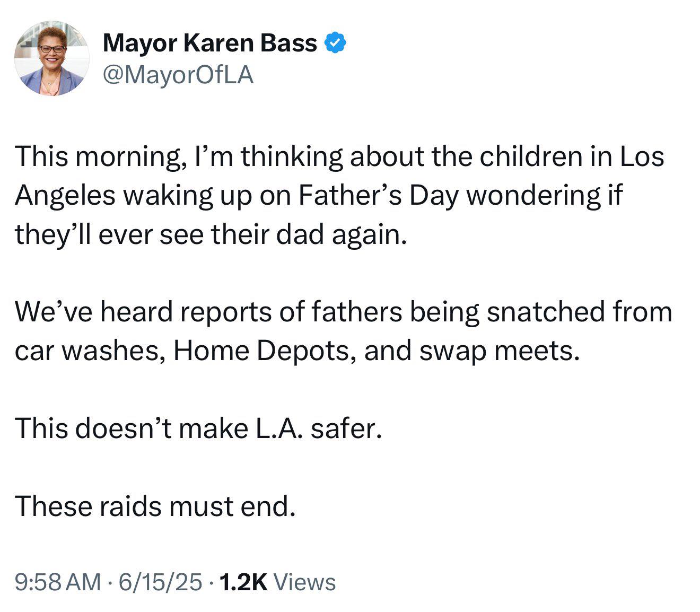700x612 pixels.
Task: Open the display name Mayor Karen Bass
Action: point(210,43)
